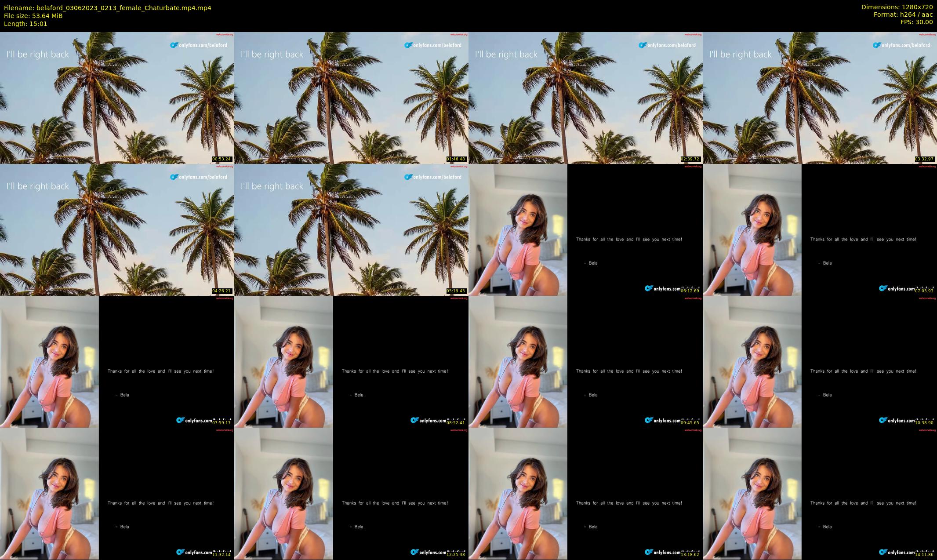The height and width of the screenshot is (560, 937).
Task: Open the thumbnail frame stamped 01:46.48
Action: coord(351,98)
